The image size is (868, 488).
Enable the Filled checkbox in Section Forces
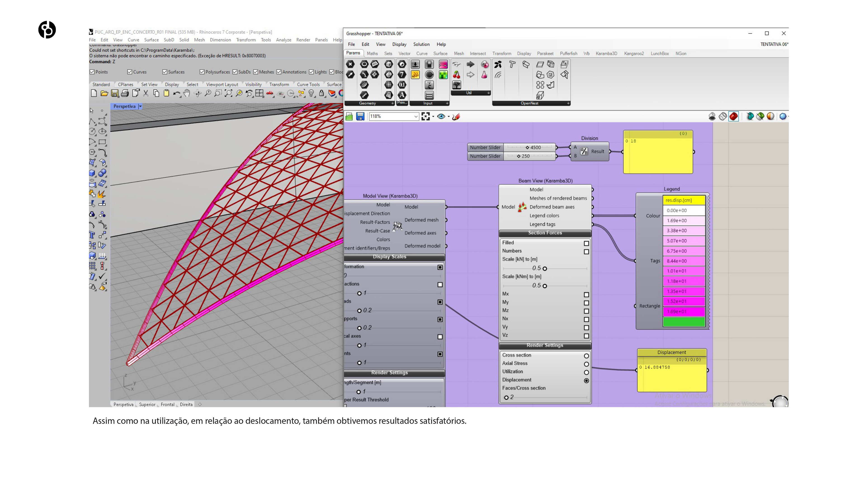[586, 243]
